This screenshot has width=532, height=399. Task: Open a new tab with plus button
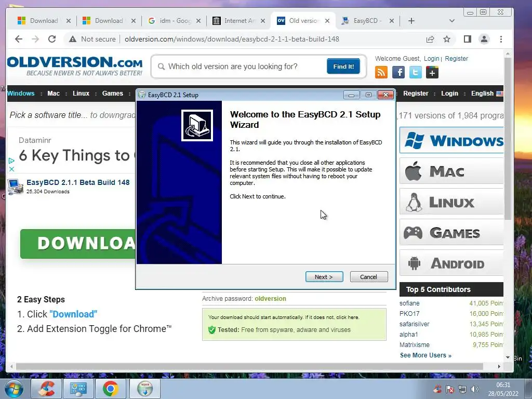(x=411, y=21)
